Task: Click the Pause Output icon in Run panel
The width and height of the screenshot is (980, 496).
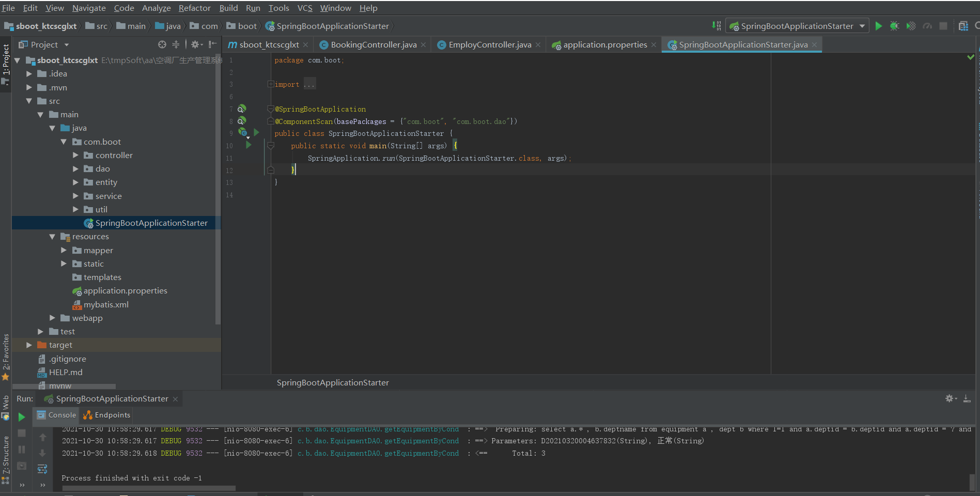Action: click(x=22, y=450)
